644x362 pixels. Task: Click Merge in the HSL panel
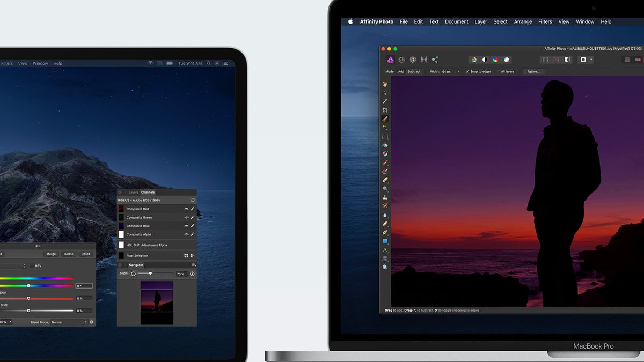51,254
